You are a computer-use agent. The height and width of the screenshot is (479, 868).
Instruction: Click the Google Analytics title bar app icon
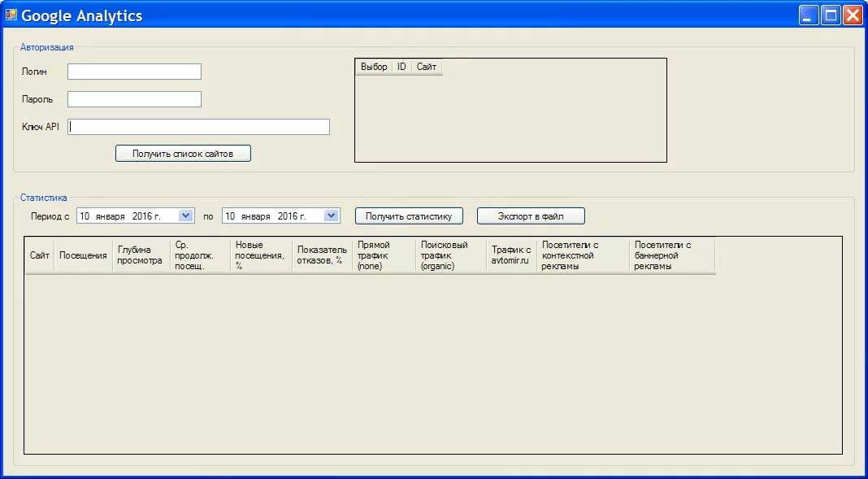coord(11,15)
